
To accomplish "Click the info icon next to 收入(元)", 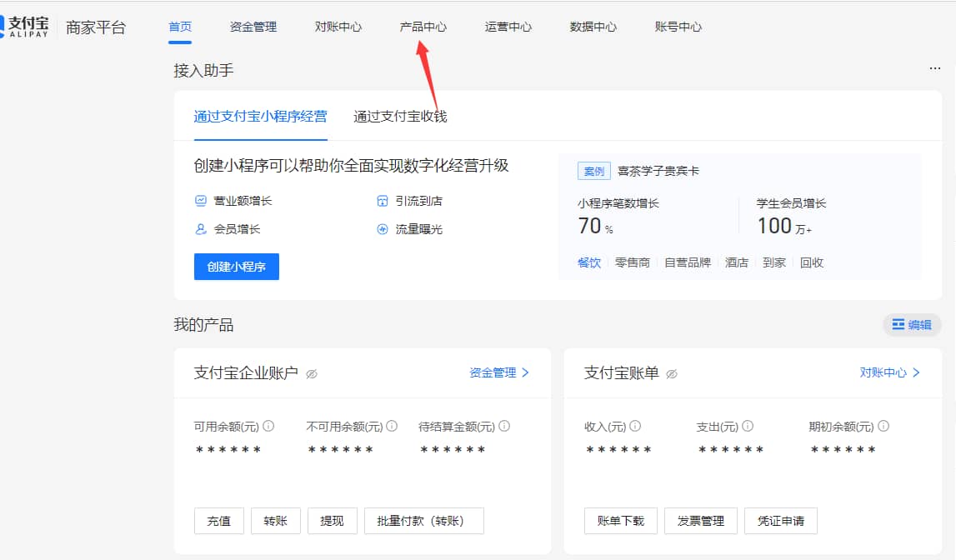I will (634, 426).
